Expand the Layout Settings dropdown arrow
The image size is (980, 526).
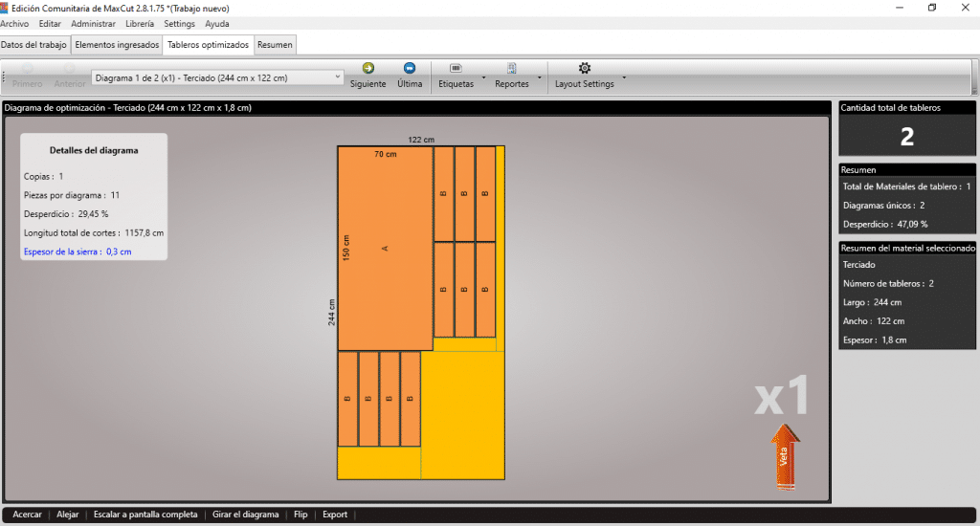click(x=624, y=78)
